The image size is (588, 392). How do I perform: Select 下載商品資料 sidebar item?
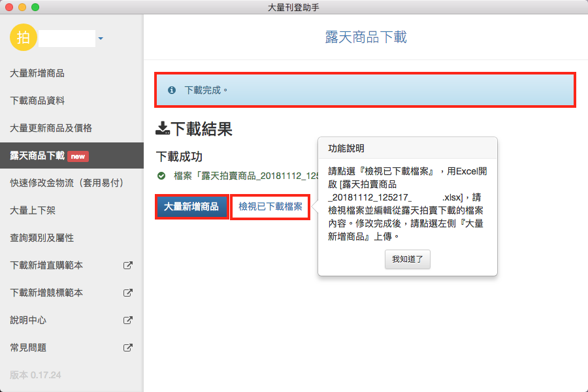37,101
